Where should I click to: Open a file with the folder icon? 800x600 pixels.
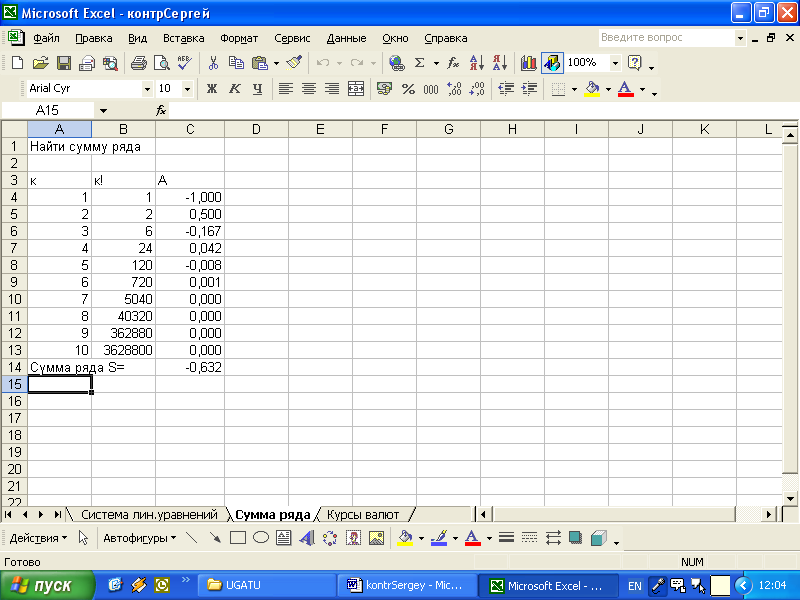[40, 63]
